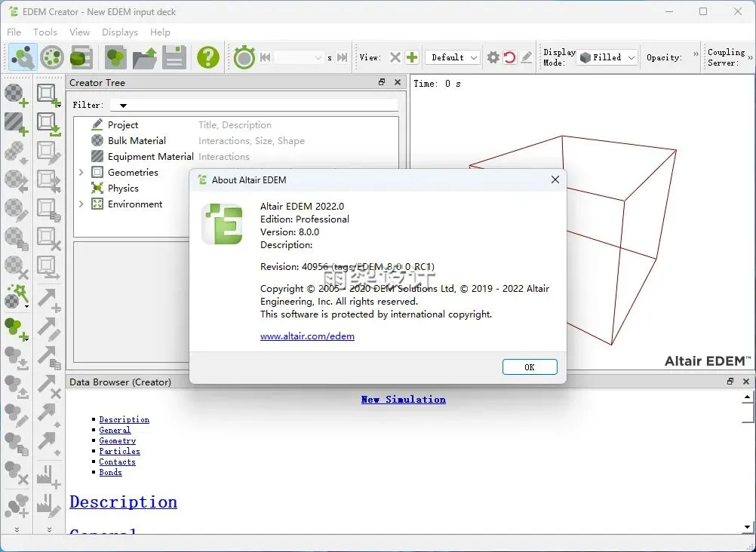Save the deck using the floppy disk icon
Image resolution: width=756 pixels, height=552 pixels.
click(x=174, y=57)
